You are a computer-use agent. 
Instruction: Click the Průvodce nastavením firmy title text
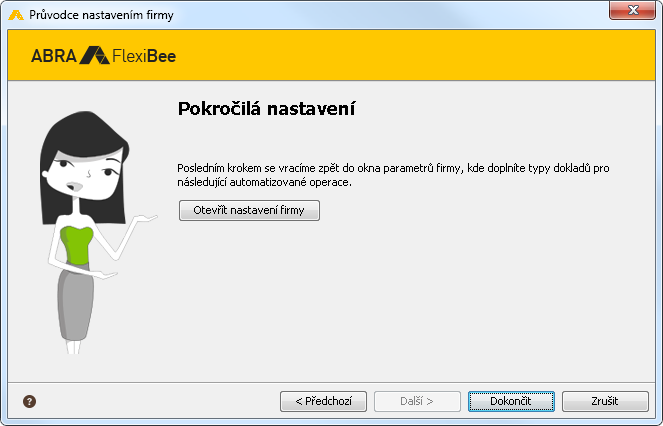point(101,15)
